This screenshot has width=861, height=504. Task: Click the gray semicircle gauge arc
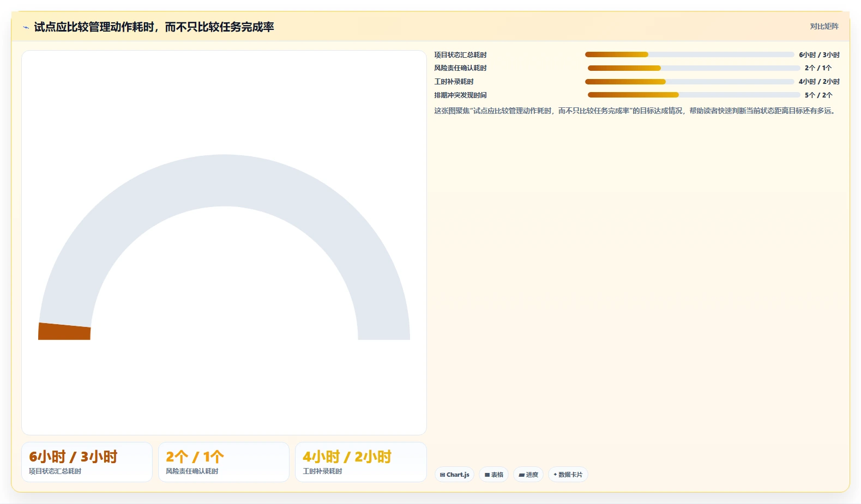pos(224,180)
